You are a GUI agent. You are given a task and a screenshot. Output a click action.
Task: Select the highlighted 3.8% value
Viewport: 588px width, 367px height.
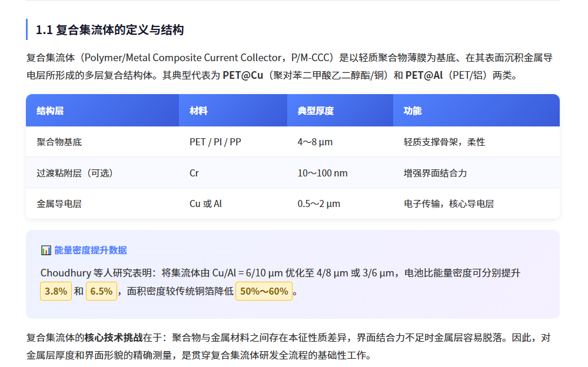coord(55,291)
